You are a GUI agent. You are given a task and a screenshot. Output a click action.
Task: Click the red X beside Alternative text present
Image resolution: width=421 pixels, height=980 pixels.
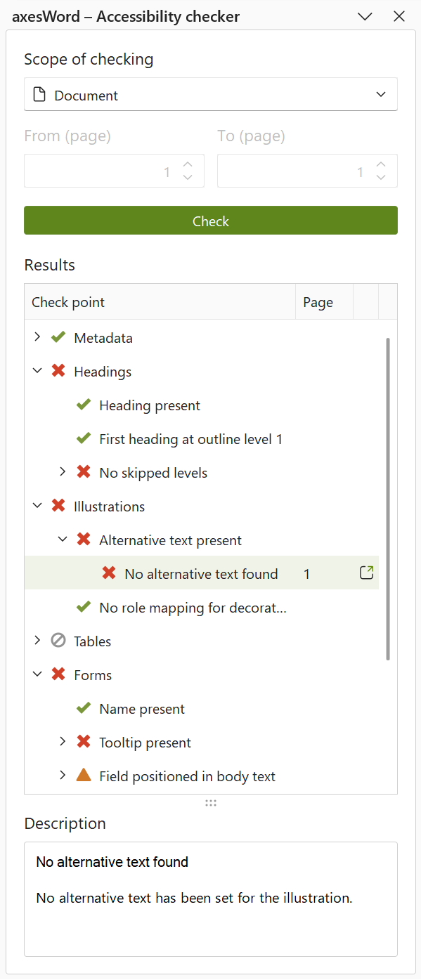click(84, 540)
